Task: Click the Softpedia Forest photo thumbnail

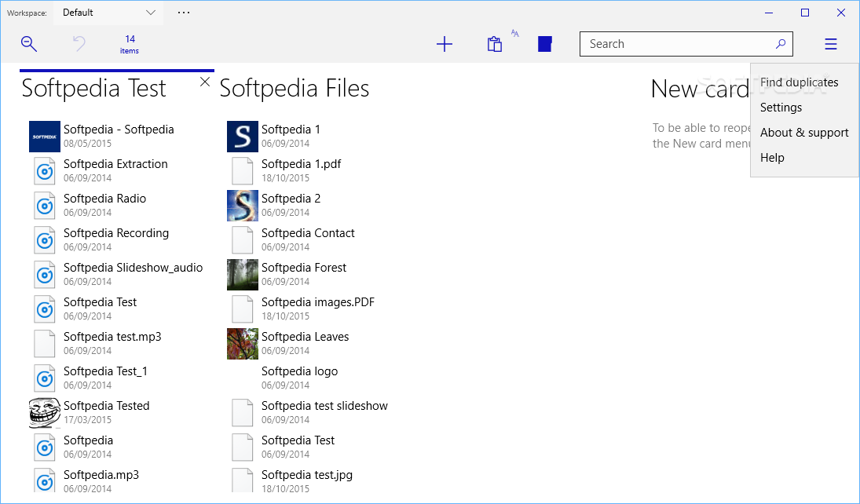Action: coord(243,275)
